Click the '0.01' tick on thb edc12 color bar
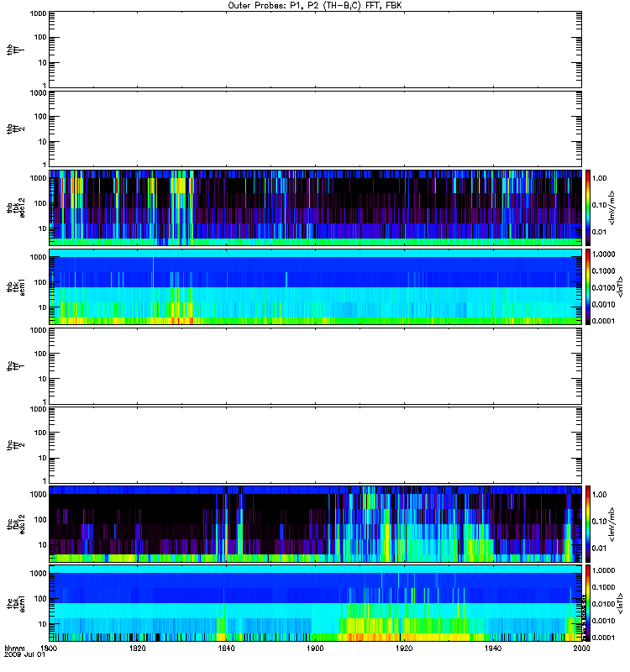 click(599, 232)
